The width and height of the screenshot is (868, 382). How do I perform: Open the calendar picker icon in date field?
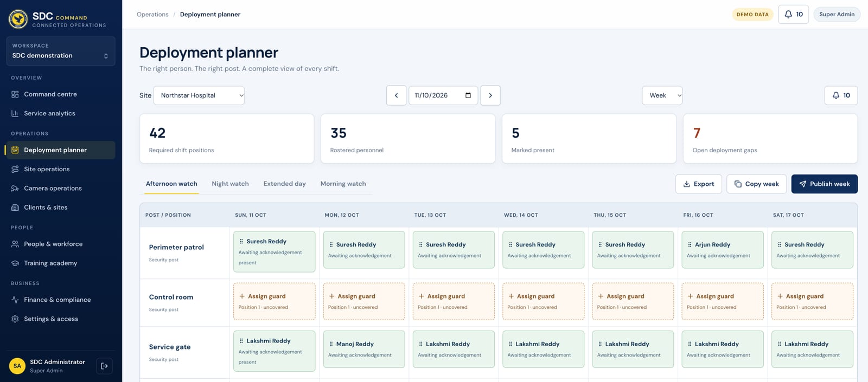[x=468, y=95]
